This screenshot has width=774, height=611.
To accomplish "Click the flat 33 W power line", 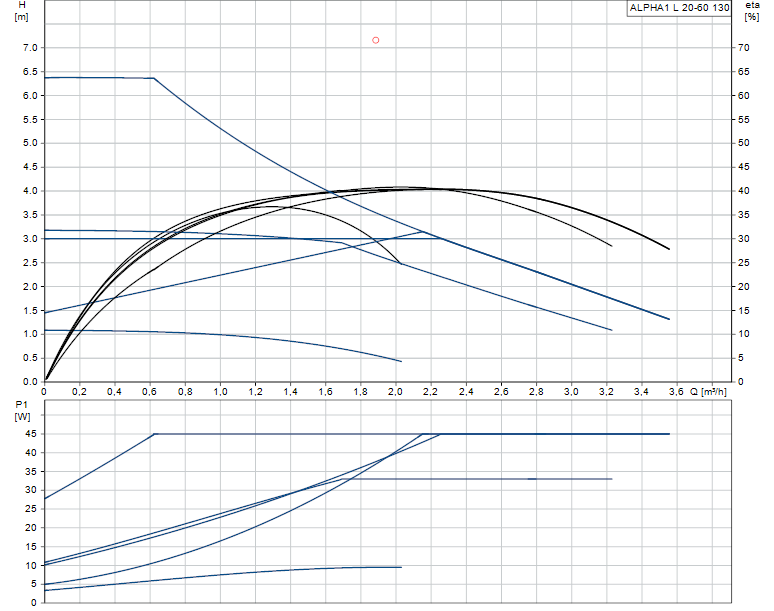I will click(x=500, y=479).
